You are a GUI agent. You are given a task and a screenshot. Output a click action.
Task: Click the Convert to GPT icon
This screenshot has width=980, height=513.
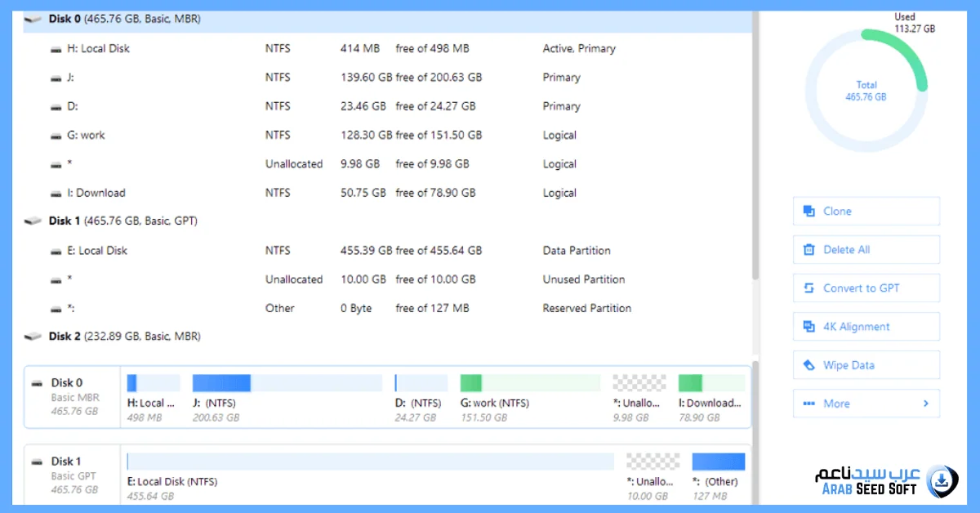pyautogui.click(x=809, y=288)
